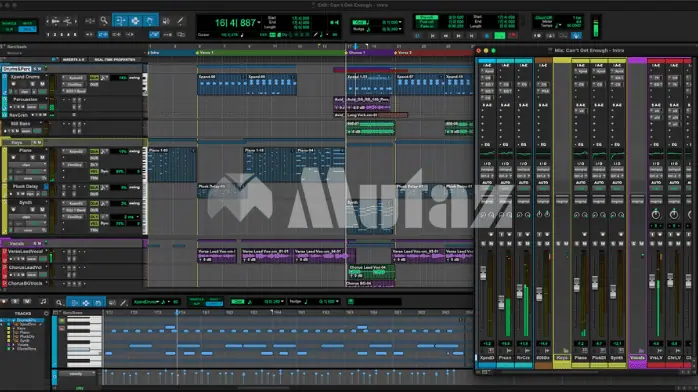Image resolution: width=698 pixels, height=392 pixels.
Task: Click the Real-Time Properties column header
Action: pyautogui.click(x=115, y=60)
